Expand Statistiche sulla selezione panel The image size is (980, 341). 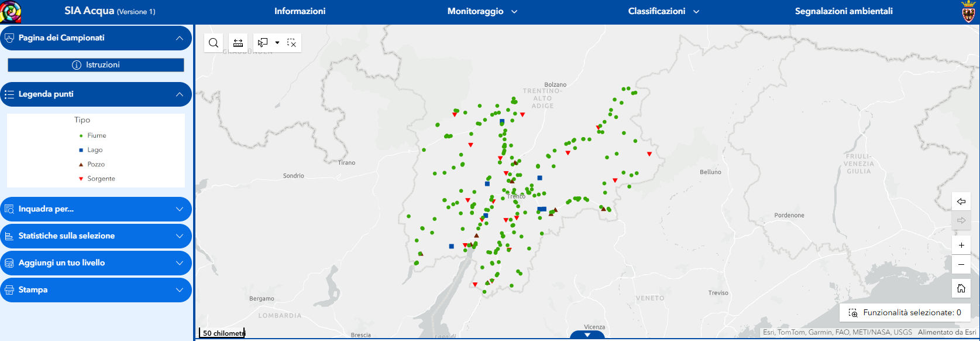click(x=179, y=236)
